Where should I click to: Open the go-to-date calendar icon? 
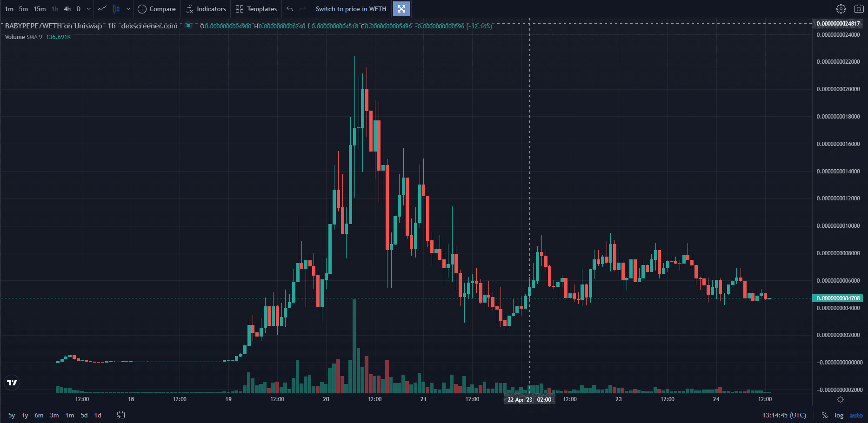pos(121,415)
